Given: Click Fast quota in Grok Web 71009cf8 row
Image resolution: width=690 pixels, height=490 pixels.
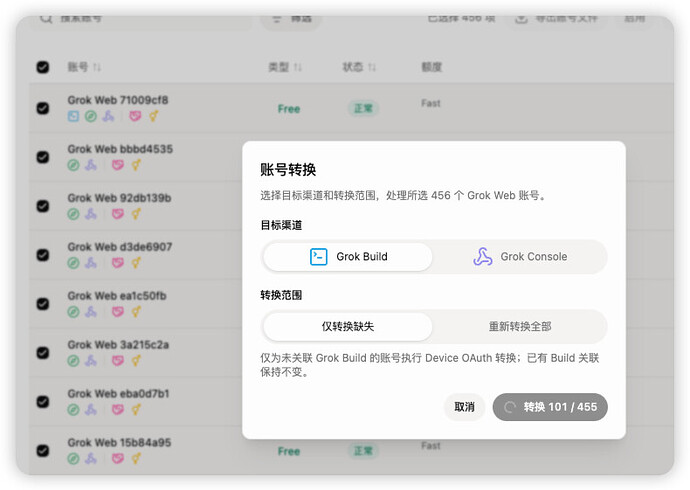Looking at the screenshot, I should (x=430, y=103).
